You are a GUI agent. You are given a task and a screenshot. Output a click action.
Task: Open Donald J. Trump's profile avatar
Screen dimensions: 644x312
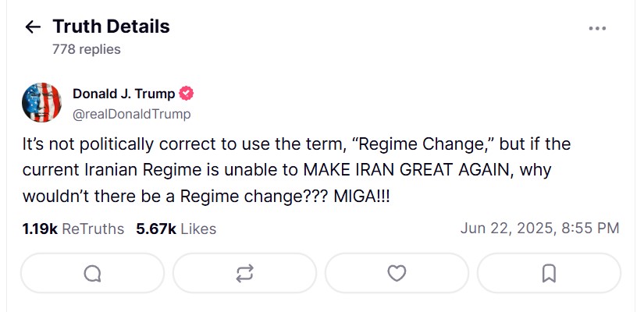[42, 103]
